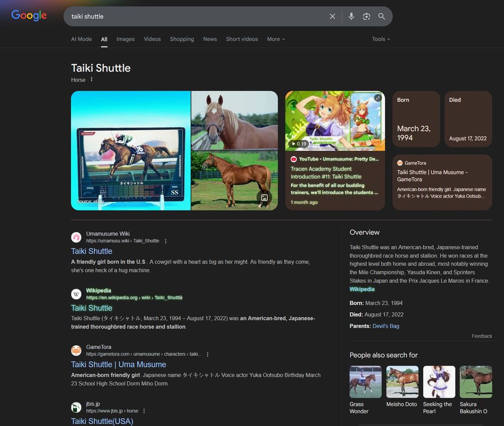
Task: View the Konami racing card image from eBay
Action: [x=131, y=150]
